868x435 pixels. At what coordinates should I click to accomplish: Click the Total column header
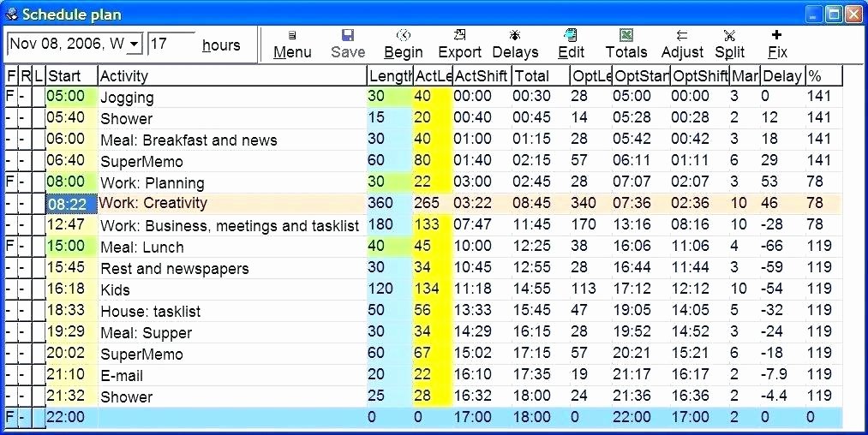541,76
